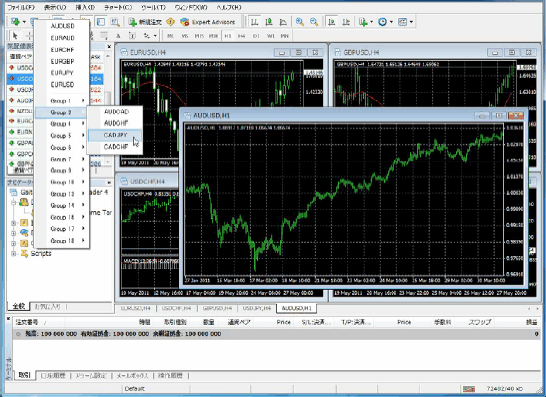Viewport: 546px width, 397px height.
Task: Switch to GBPUSD,H4 chart tab
Action: coord(217,308)
